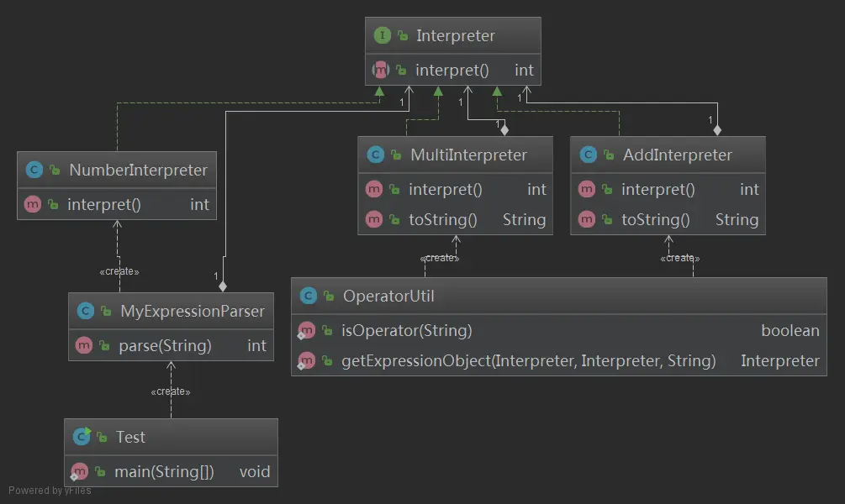Click the method icon of AddInterpreter's toString()

586,220
